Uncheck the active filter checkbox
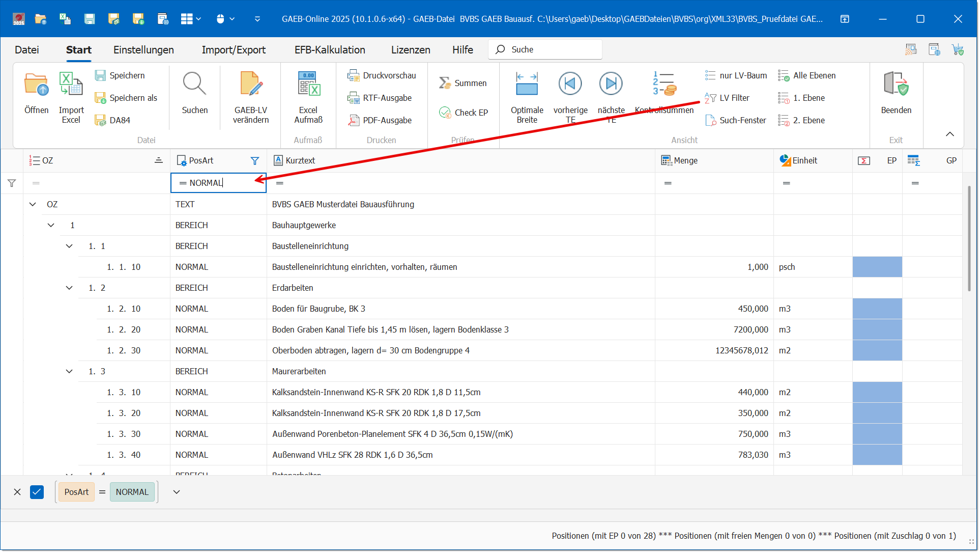This screenshot has height=553, width=980. pos(37,492)
